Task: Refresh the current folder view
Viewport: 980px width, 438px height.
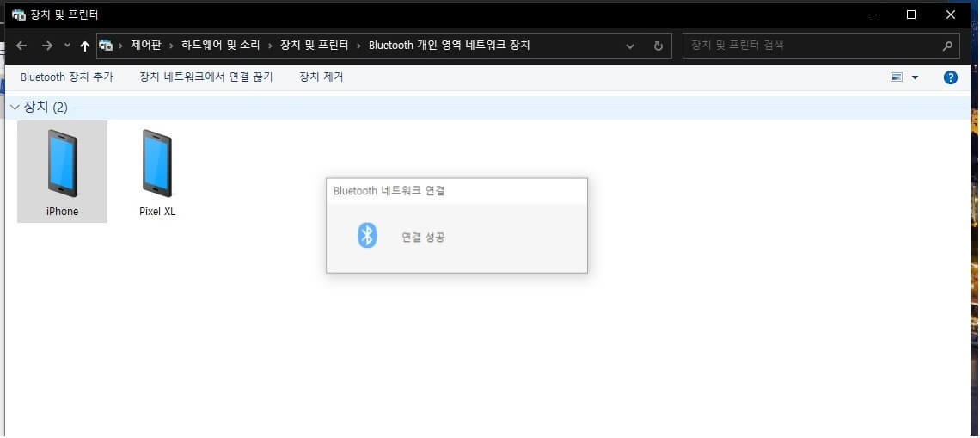Action: pos(658,46)
